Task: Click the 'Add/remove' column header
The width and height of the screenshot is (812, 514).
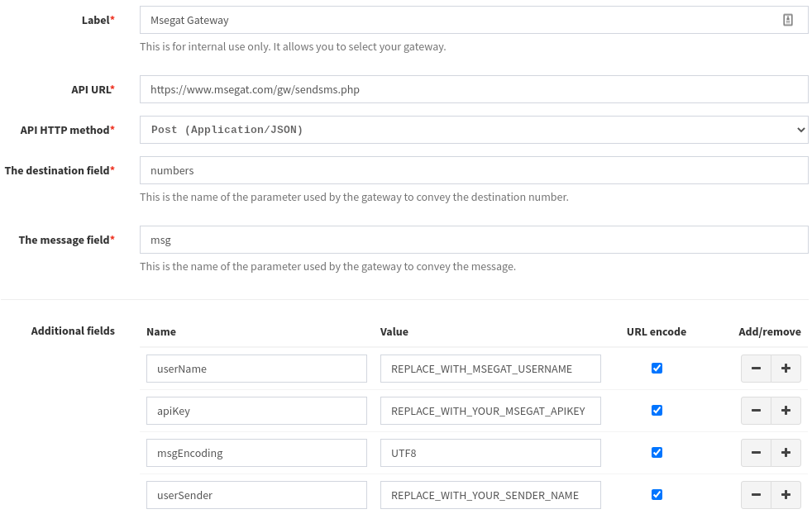Action: 770,332
